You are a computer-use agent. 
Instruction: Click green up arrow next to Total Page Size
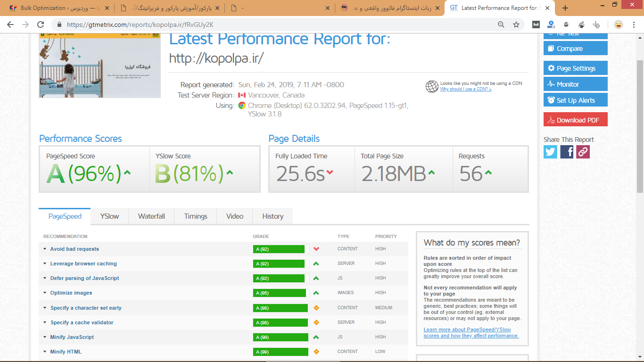431,173
